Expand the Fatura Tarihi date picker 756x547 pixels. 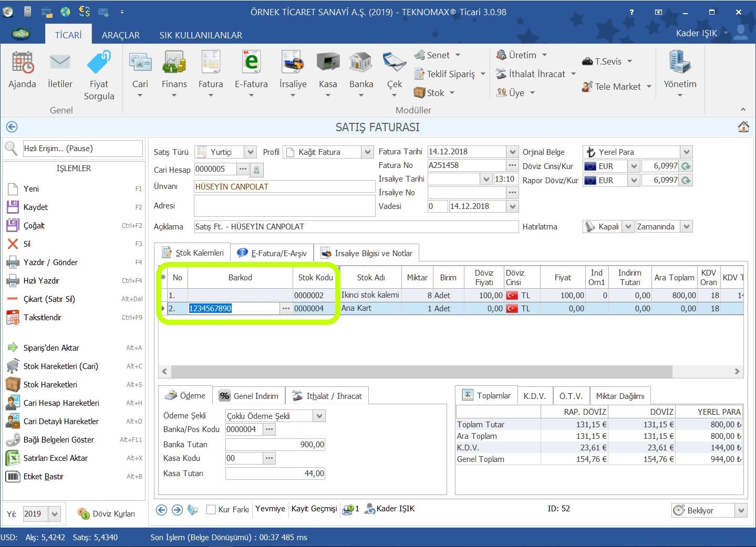[x=513, y=152]
